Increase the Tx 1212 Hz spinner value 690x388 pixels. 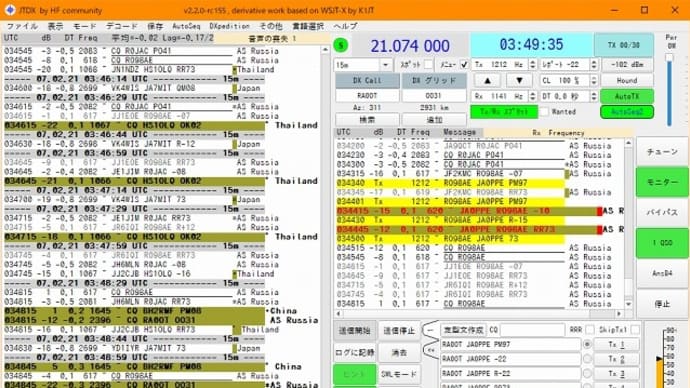point(532,62)
